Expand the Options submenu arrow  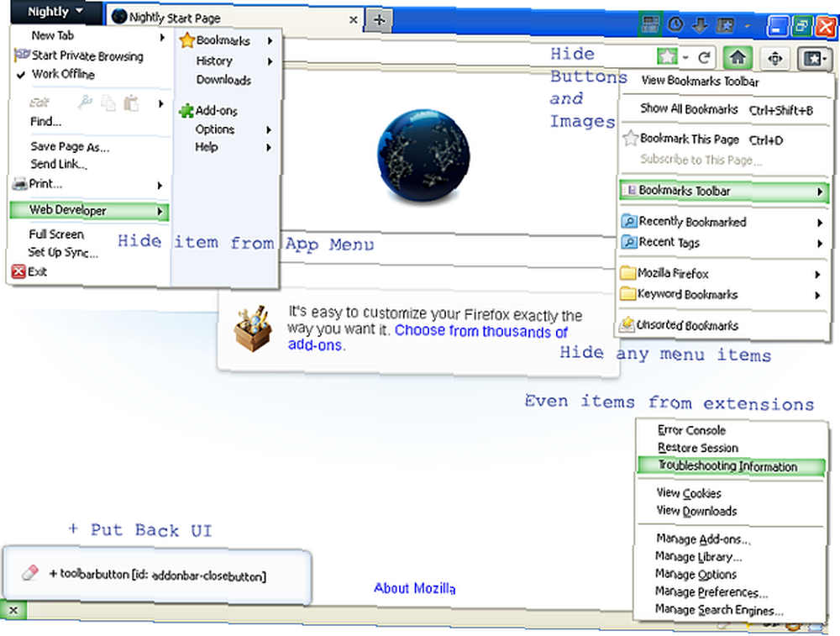click(269, 129)
